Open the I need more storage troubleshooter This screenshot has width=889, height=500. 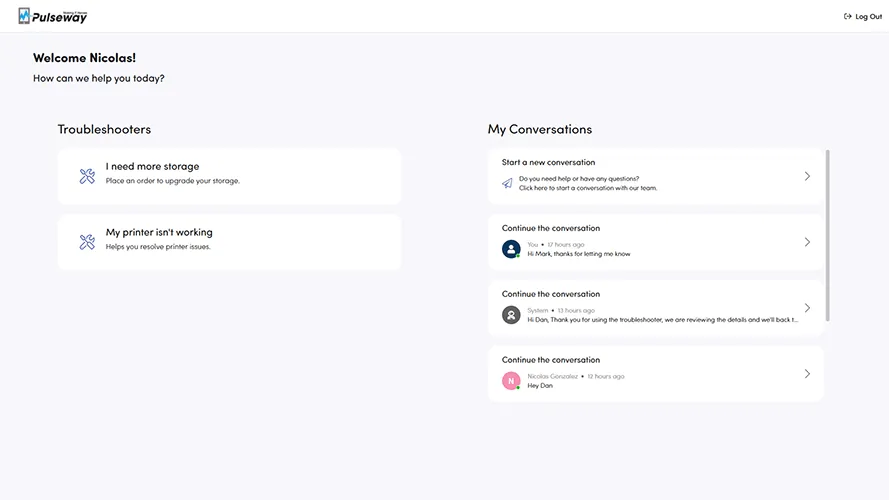(229, 176)
